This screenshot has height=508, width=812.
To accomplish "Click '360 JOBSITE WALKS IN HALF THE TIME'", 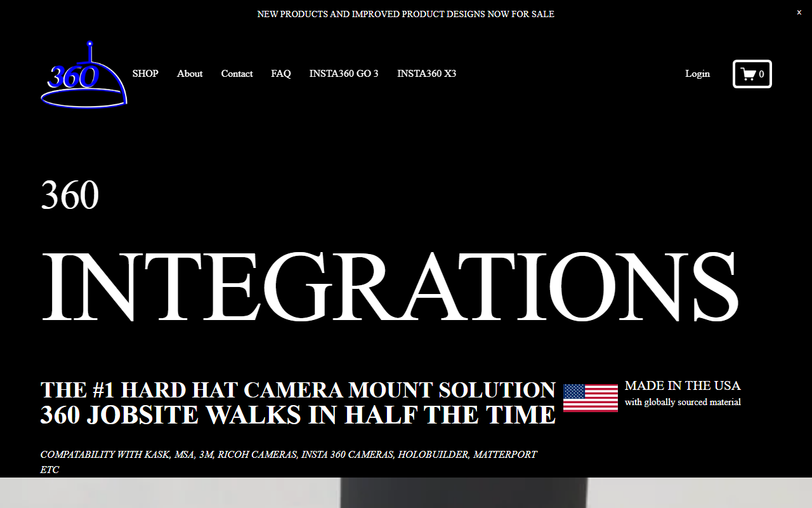I will [298, 415].
